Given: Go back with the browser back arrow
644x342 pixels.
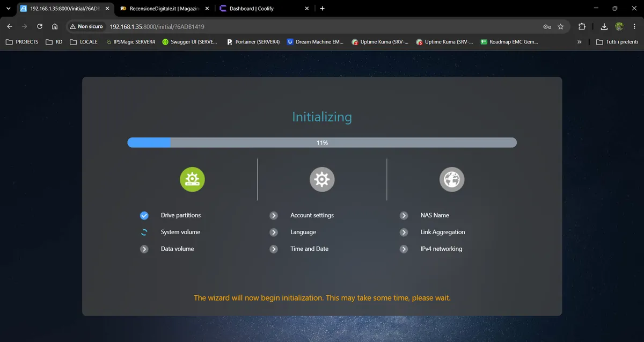Looking at the screenshot, I should 9,26.
